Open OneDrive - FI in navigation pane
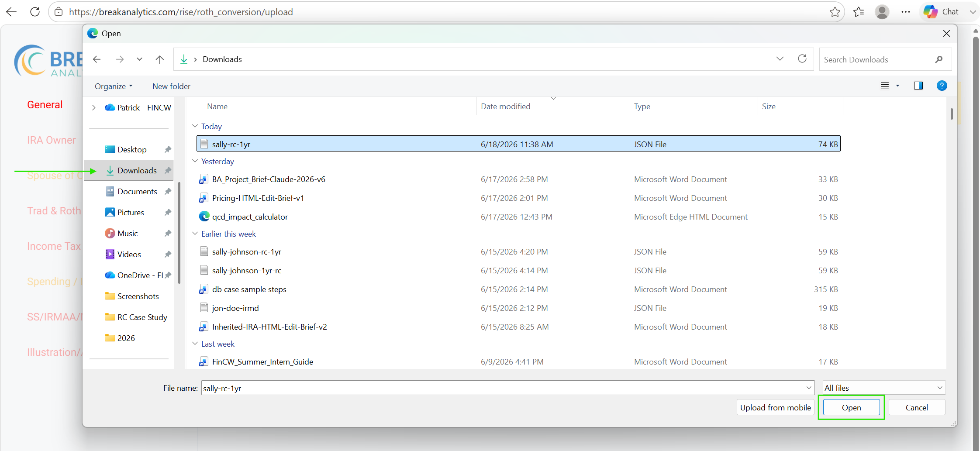 tap(140, 275)
